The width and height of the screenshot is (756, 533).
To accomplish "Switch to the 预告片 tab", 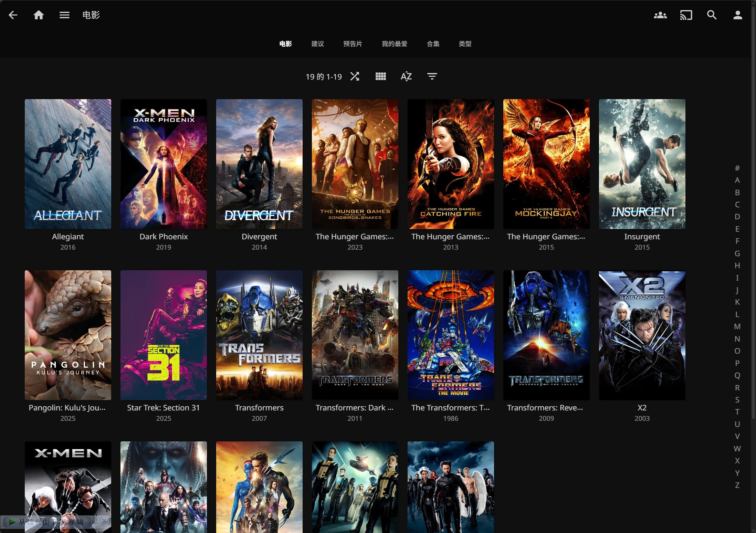I will pos(353,44).
